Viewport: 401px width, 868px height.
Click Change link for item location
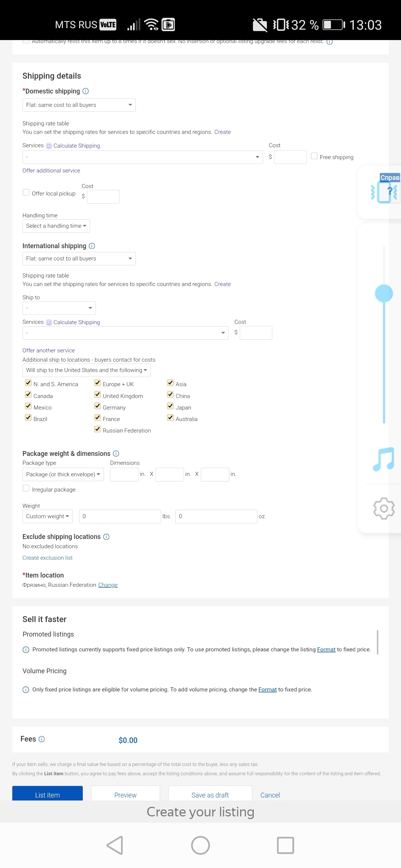pos(108,585)
